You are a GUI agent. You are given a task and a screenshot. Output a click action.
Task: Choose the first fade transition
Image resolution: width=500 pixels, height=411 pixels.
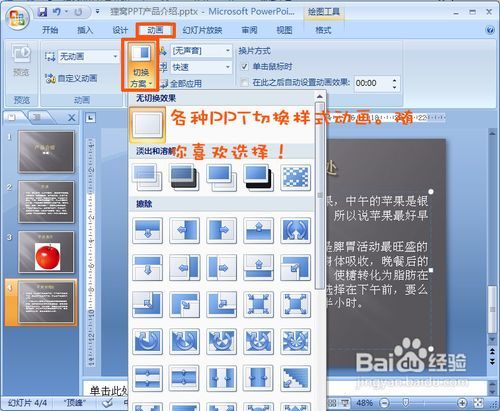coord(147,178)
